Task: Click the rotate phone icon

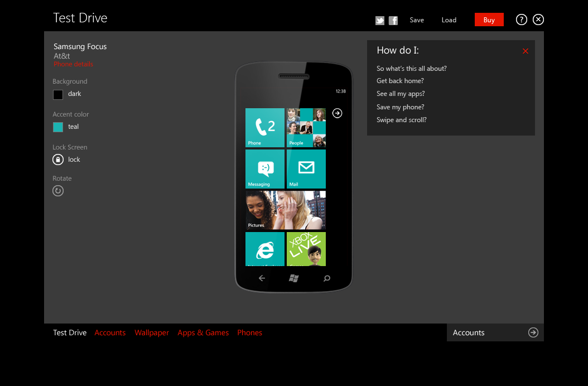Action: (58, 191)
